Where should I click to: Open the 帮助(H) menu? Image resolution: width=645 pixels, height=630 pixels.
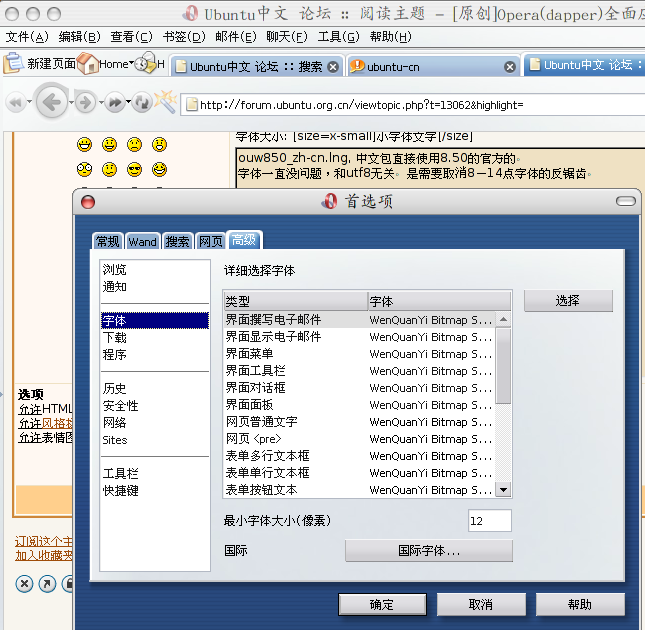pos(390,37)
